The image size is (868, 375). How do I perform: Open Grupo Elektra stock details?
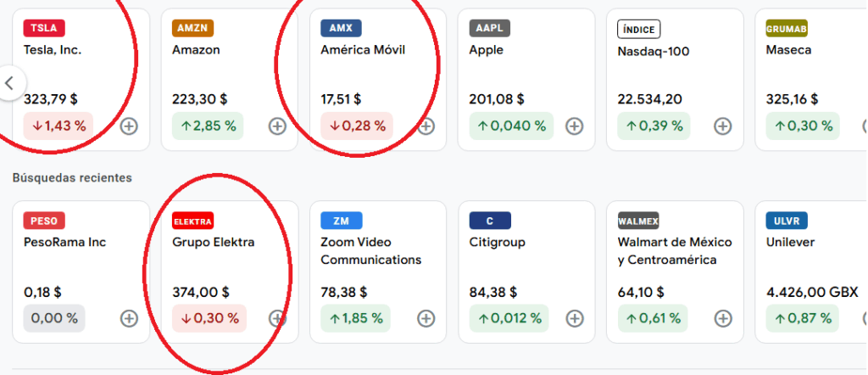tap(213, 243)
